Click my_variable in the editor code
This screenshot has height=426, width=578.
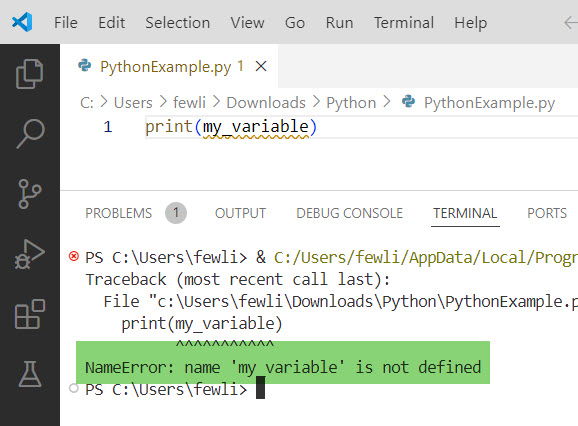[x=256, y=128]
